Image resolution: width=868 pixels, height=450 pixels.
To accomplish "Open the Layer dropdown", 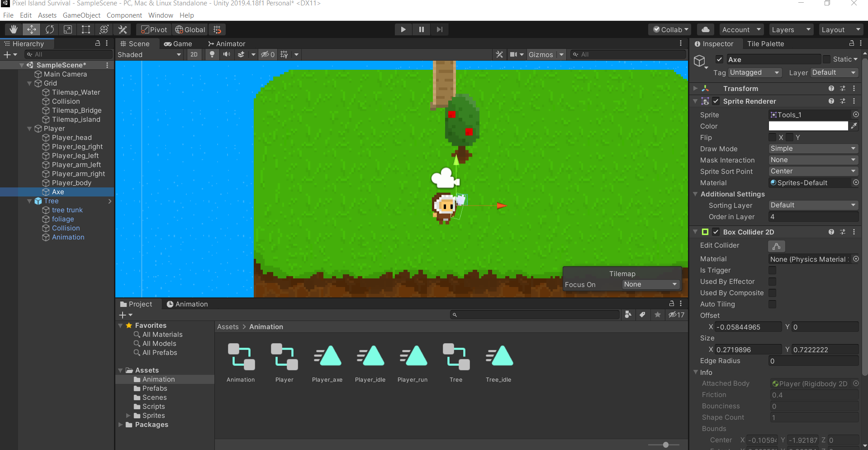I will [835, 72].
